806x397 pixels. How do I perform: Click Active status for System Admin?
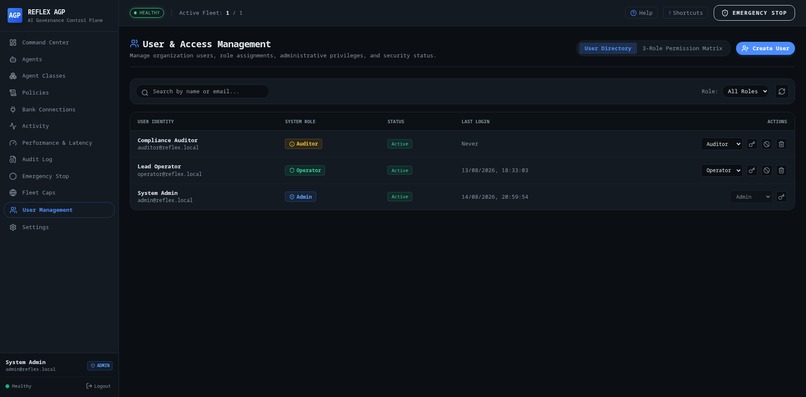click(399, 196)
